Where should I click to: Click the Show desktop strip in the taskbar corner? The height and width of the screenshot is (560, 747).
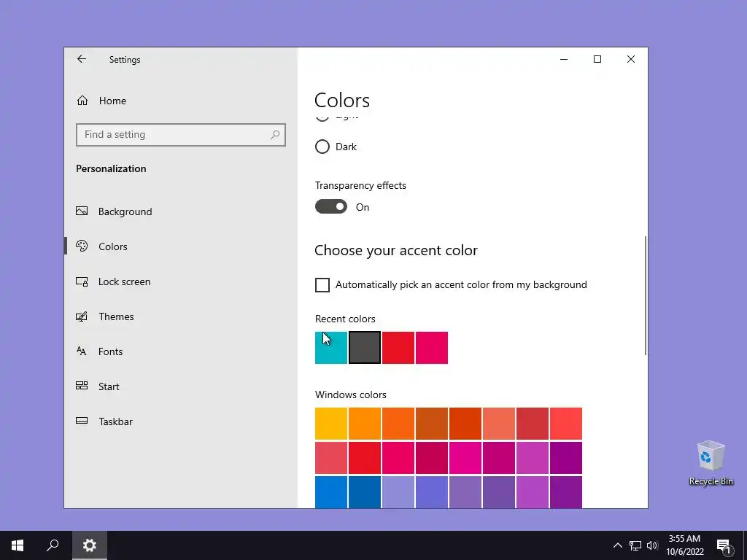tap(745, 545)
